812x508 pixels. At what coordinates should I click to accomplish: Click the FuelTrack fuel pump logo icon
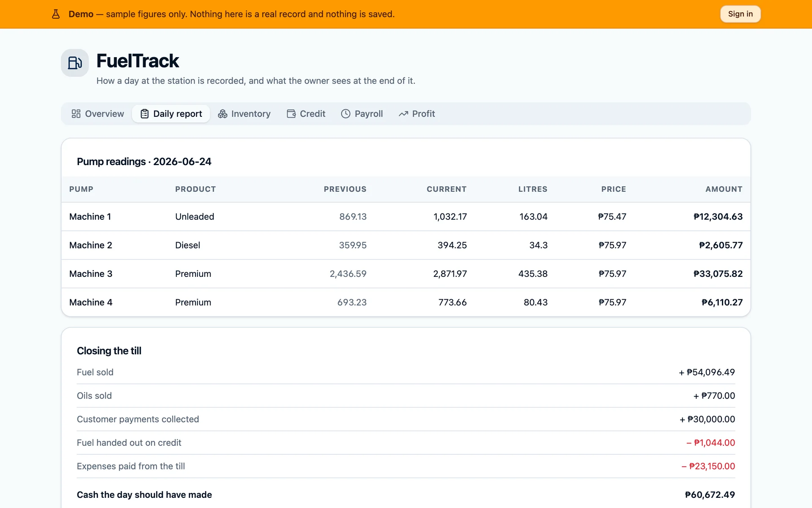75,63
